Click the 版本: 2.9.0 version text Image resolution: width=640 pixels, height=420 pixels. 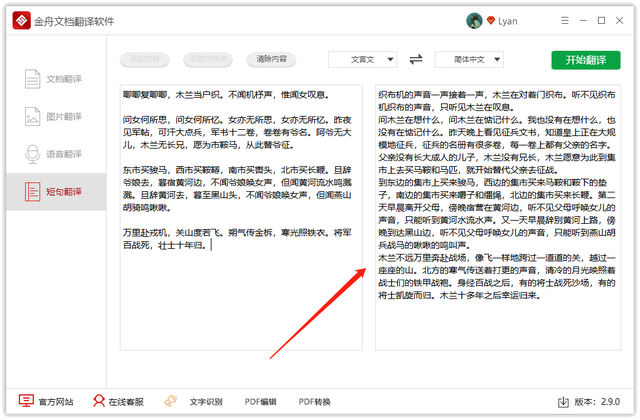click(597, 402)
